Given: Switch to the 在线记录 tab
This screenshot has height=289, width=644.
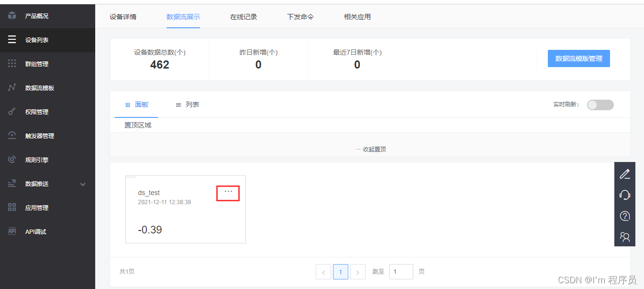Looking at the screenshot, I should [x=244, y=16].
